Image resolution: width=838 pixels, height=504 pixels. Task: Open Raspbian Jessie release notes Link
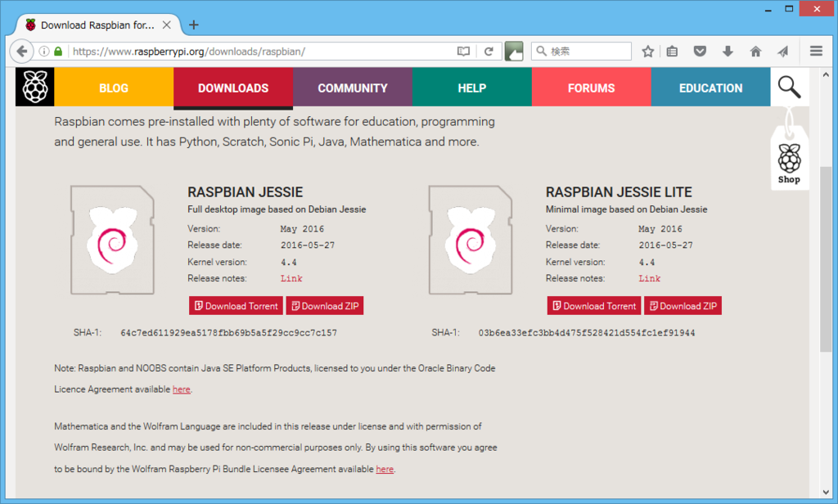[x=291, y=278]
